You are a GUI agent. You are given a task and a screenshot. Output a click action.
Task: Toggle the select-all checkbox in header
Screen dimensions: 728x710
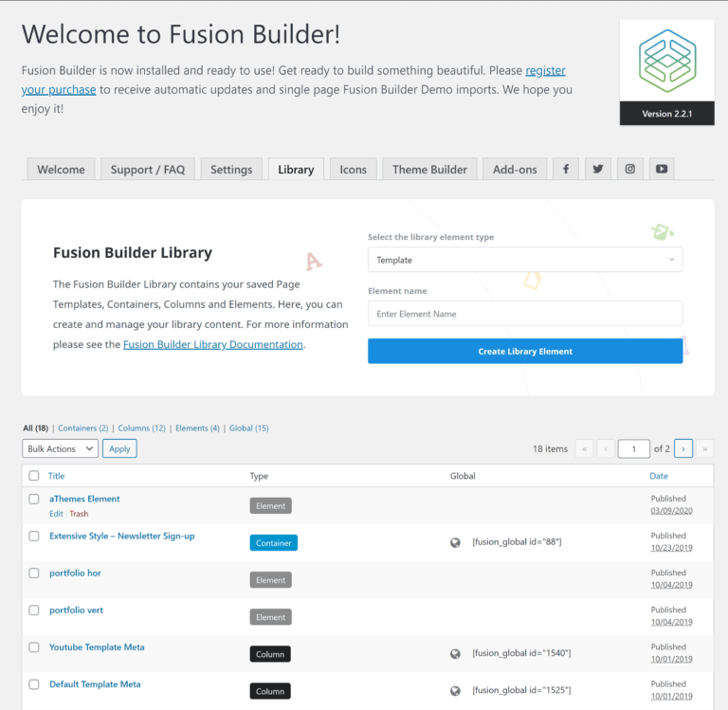coord(34,476)
